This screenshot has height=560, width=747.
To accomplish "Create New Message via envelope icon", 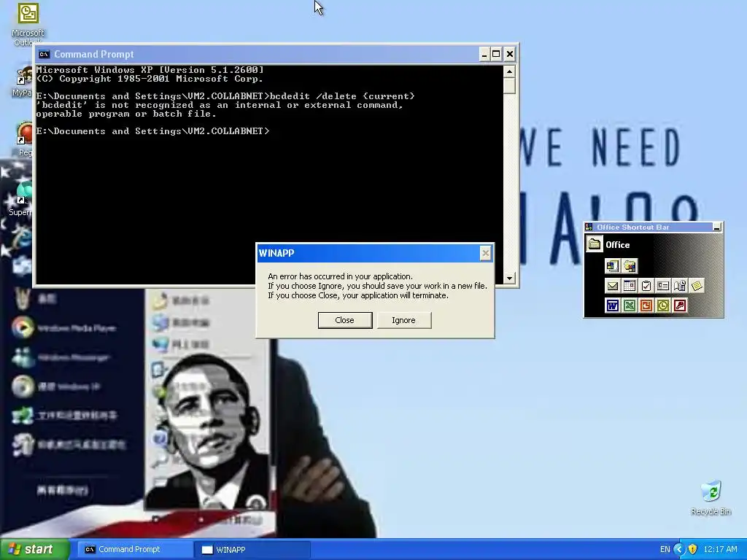I will (612, 286).
